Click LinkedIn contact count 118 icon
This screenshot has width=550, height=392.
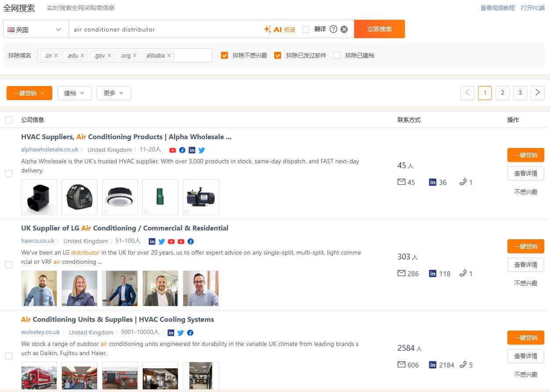click(433, 273)
